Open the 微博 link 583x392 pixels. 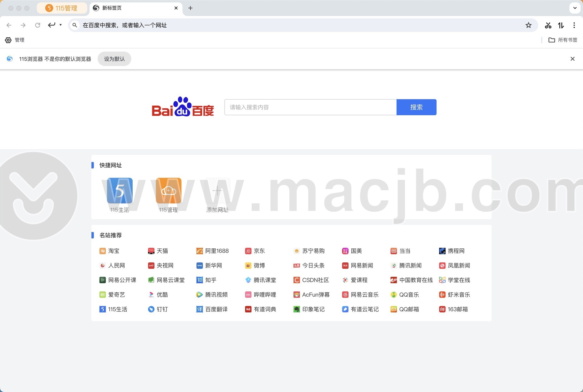[x=255, y=265]
